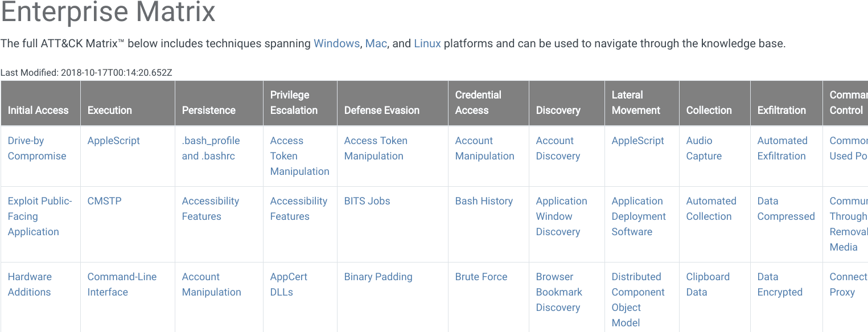
Task: Select the BITS Jobs technique
Action: pyautogui.click(x=367, y=201)
